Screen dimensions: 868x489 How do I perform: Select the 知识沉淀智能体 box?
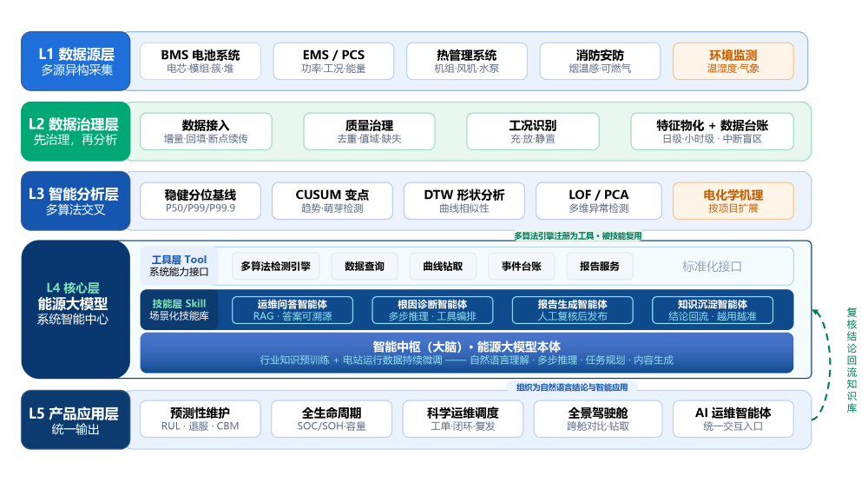pos(713,310)
